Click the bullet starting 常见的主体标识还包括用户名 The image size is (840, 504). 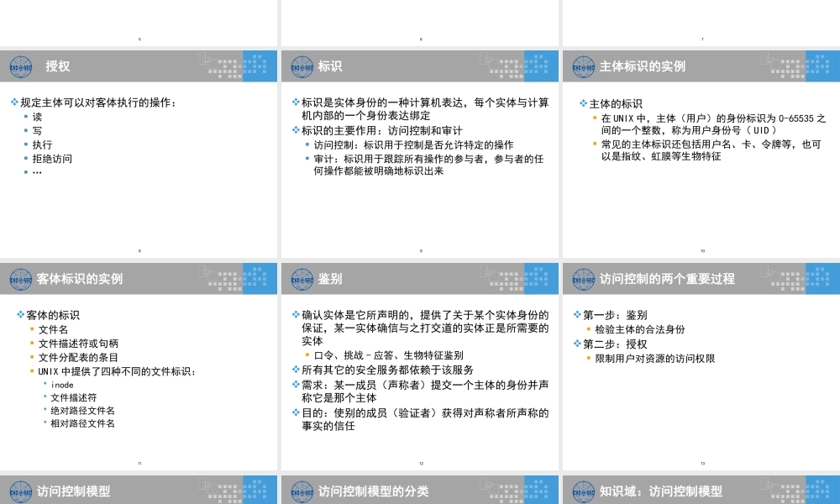click(711, 150)
